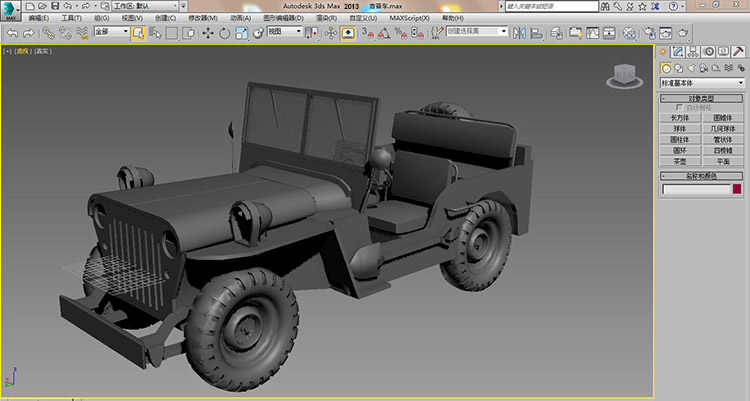Click the dark red object color swatch
The image size is (750, 401).
click(737, 189)
